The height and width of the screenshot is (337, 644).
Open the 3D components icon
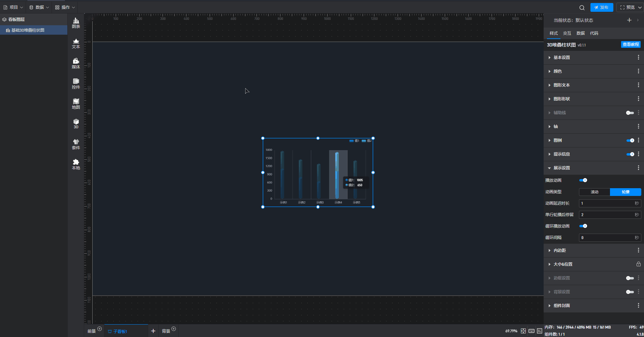tap(76, 124)
